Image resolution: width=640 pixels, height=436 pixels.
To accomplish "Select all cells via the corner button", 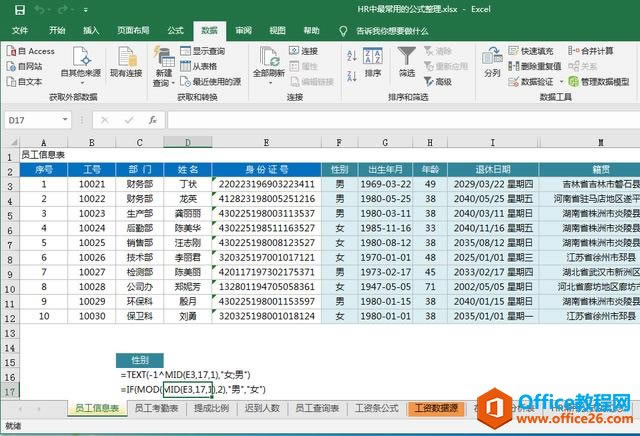I will point(13,142).
